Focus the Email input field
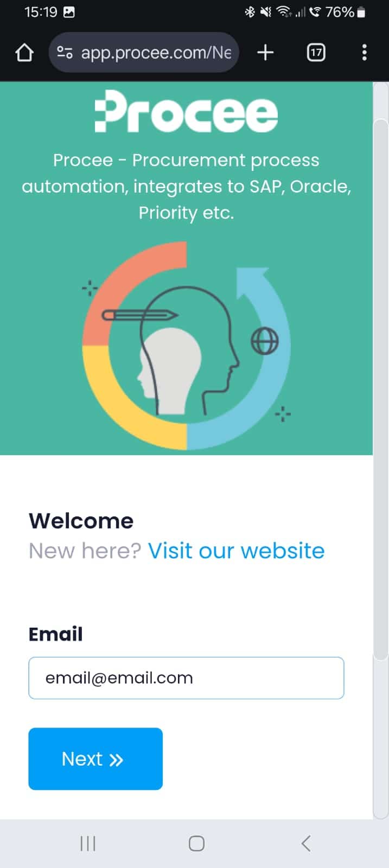The image size is (389, 868). tap(186, 678)
